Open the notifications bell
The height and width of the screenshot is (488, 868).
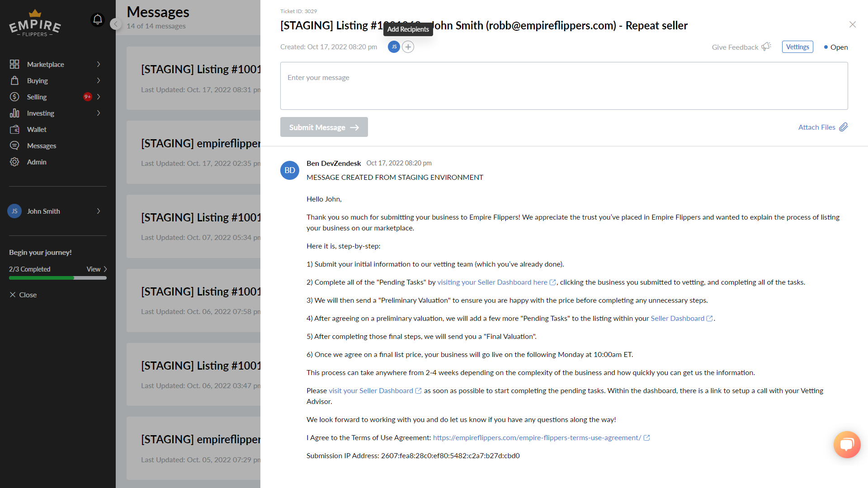pyautogui.click(x=98, y=19)
